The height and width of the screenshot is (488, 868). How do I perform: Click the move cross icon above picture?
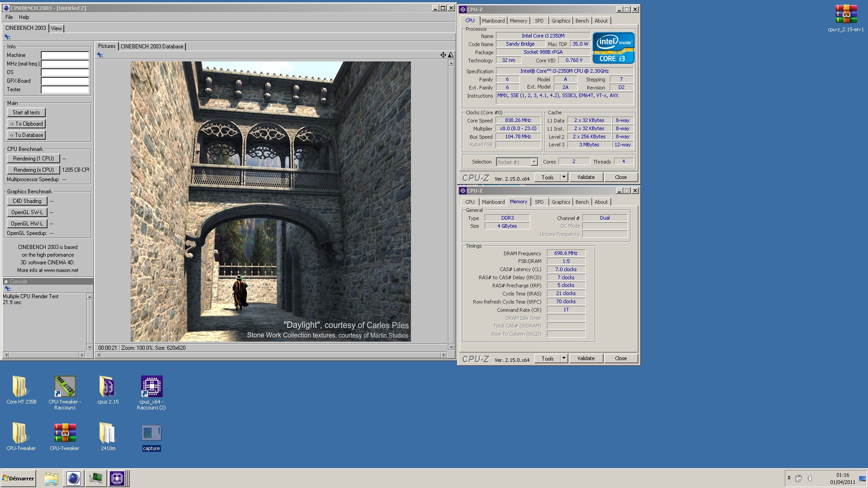click(443, 55)
